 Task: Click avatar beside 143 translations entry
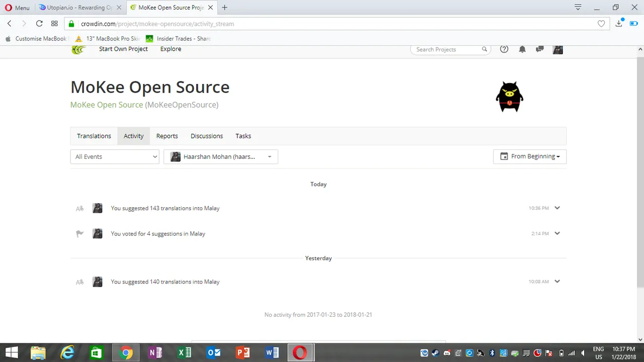coord(98,208)
